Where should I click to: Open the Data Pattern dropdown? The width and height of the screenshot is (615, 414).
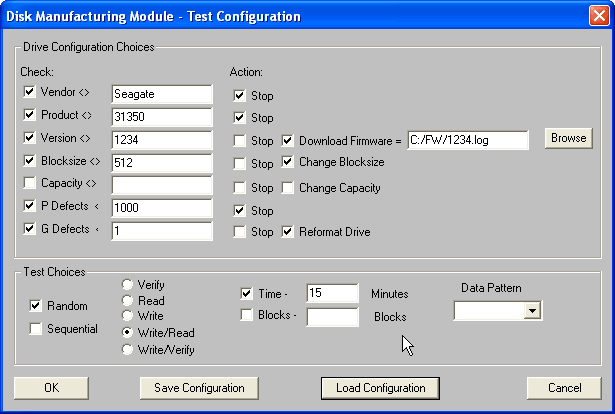532,311
